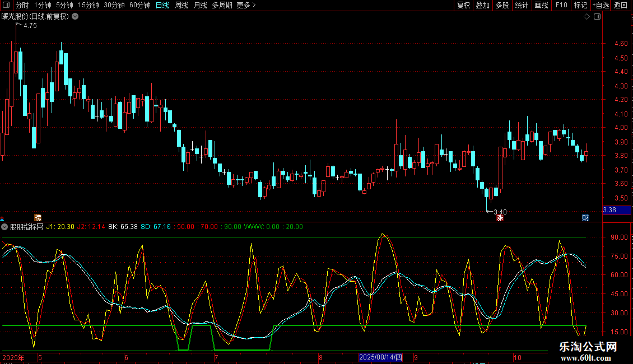
Task: Toggle 复权 price adjustment
Action: pyautogui.click(x=463, y=5)
